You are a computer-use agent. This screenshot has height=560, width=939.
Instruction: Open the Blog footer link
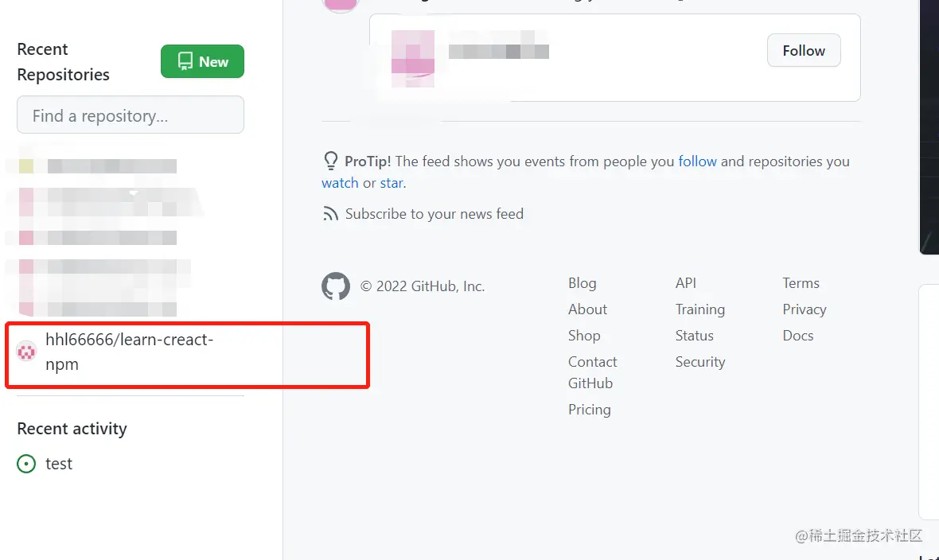coord(582,282)
